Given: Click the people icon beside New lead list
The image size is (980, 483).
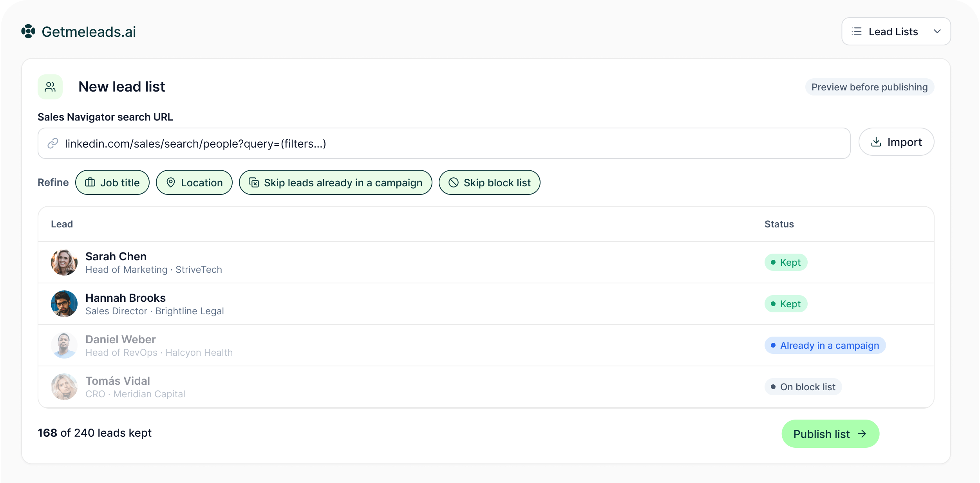Looking at the screenshot, I should point(50,87).
